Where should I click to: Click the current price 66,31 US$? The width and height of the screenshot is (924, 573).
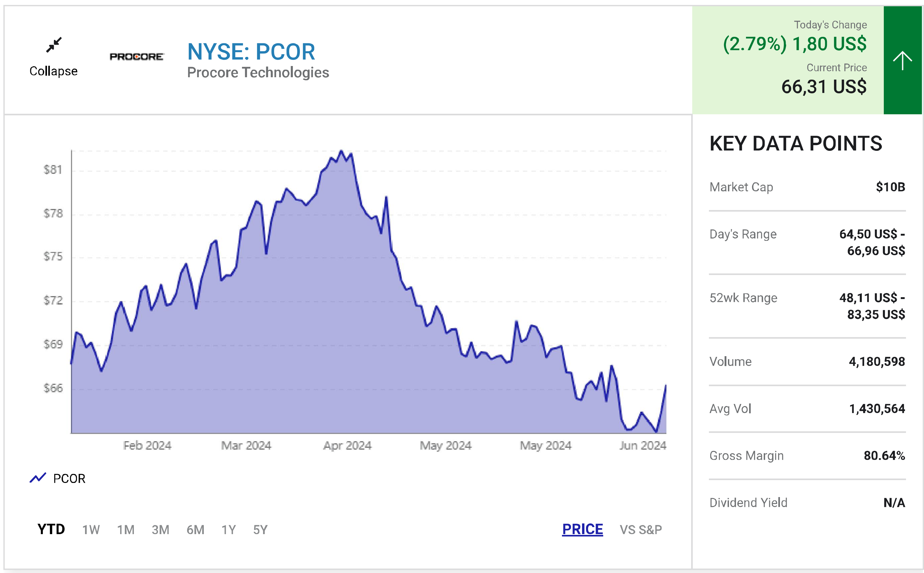click(x=824, y=86)
